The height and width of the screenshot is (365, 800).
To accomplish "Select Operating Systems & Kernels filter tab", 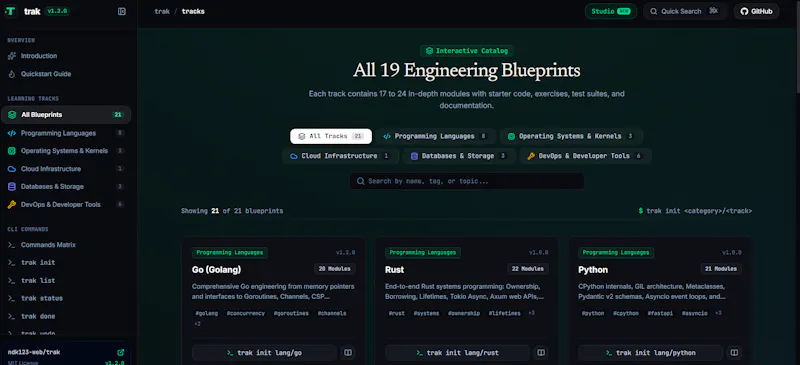I will click(x=571, y=136).
